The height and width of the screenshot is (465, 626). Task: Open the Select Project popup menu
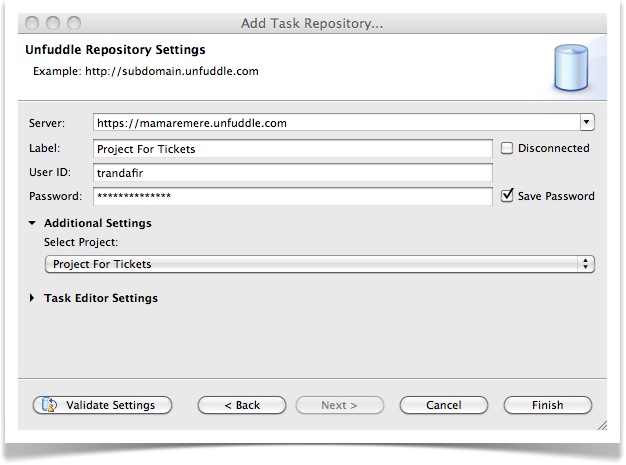click(320, 264)
